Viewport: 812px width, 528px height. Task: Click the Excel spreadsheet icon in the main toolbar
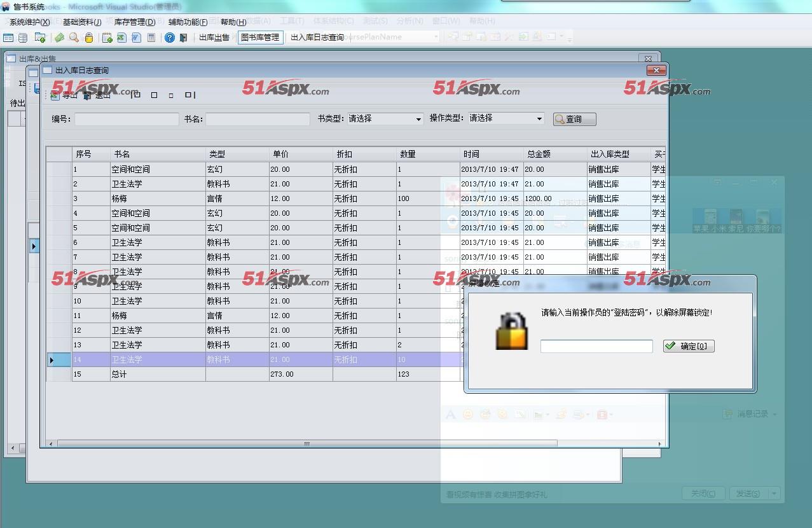pos(121,38)
